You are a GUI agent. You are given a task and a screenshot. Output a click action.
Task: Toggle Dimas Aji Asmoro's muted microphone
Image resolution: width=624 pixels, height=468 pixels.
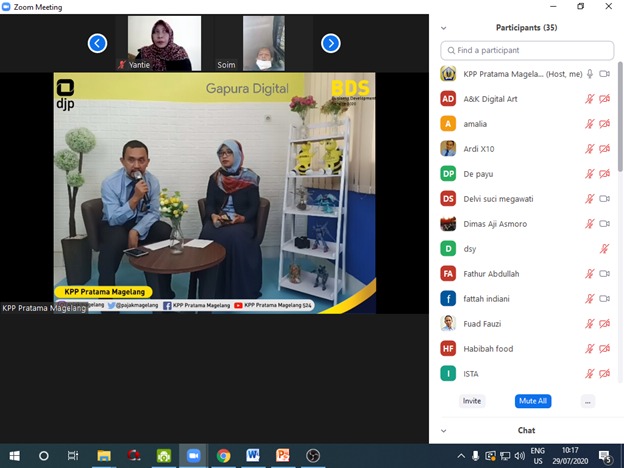tap(590, 224)
